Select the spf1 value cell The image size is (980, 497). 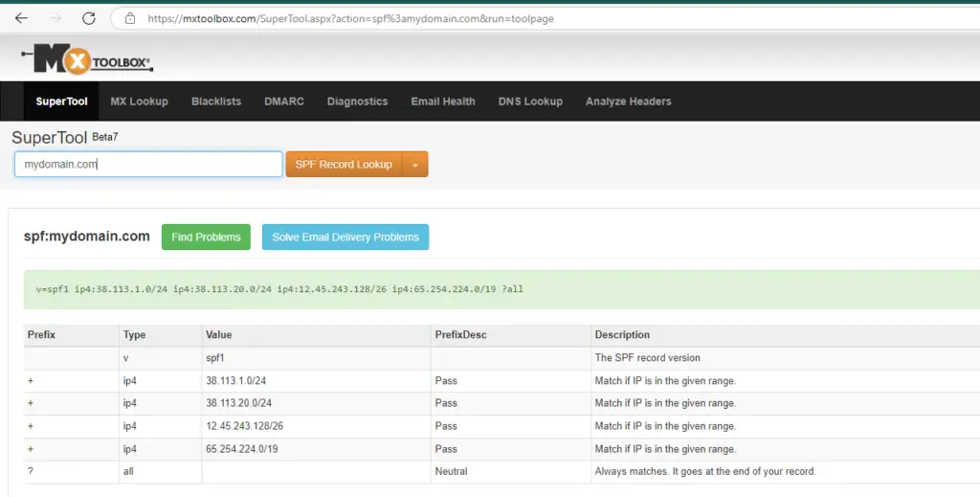tap(316, 358)
